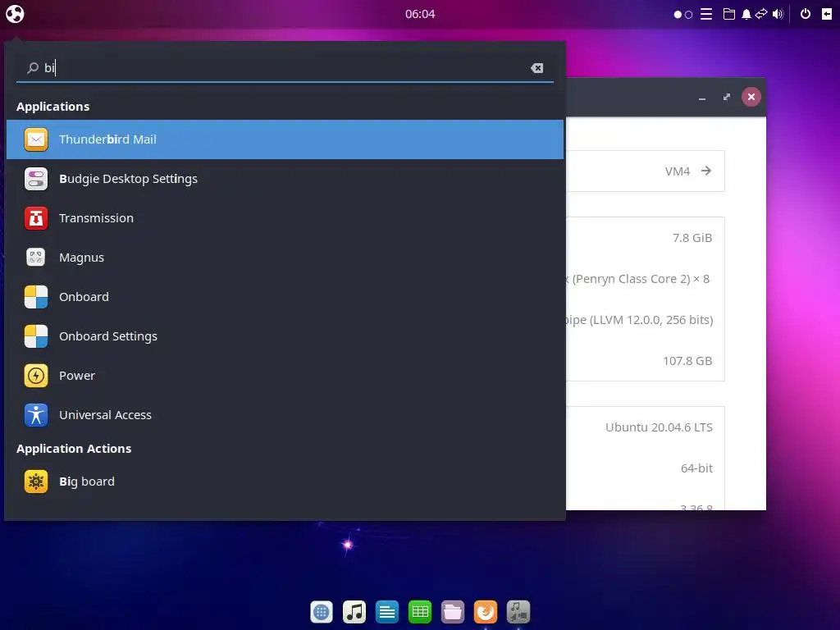Viewport: 840px width, 630px height.
Task: Start the Onboard on-screen keyboard
Action: click(x=285, y=297)
